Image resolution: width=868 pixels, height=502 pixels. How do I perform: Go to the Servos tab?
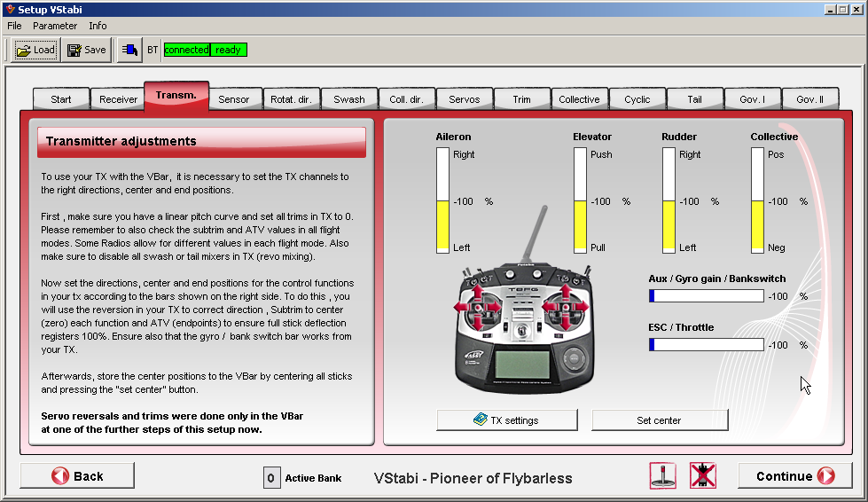tap(465, 99)
